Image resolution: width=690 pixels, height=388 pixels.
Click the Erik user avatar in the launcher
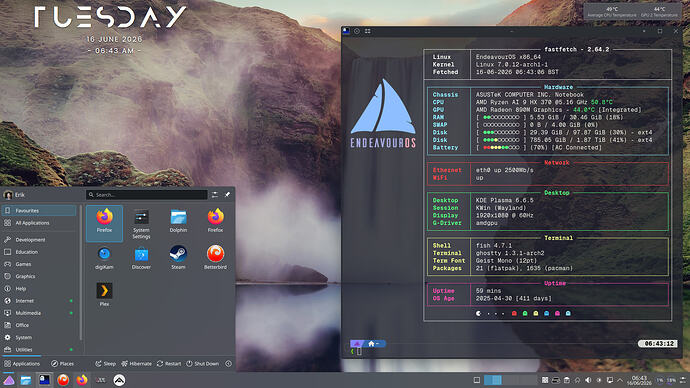point(7,194)
